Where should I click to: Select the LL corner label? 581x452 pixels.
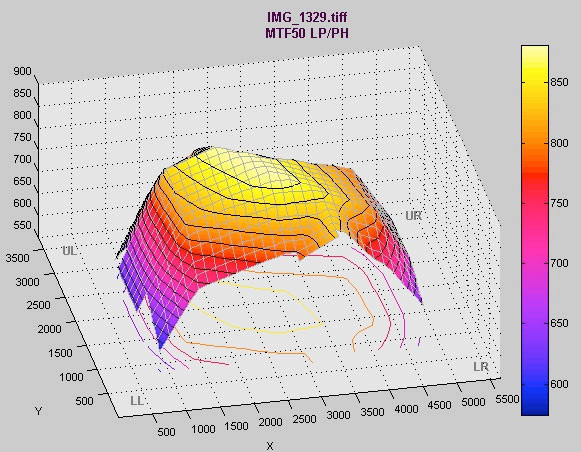coord(137,401)
